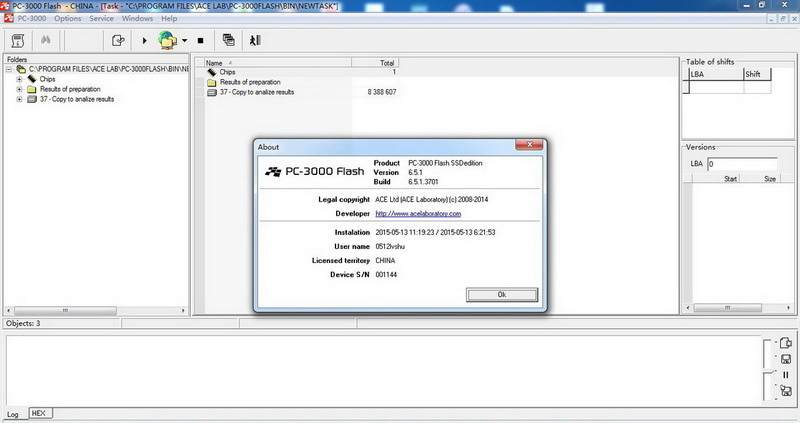Viewport: 800px width, 423px height.
Task: Expand Results of preparation tree node
Action: [x=19, y=89]
